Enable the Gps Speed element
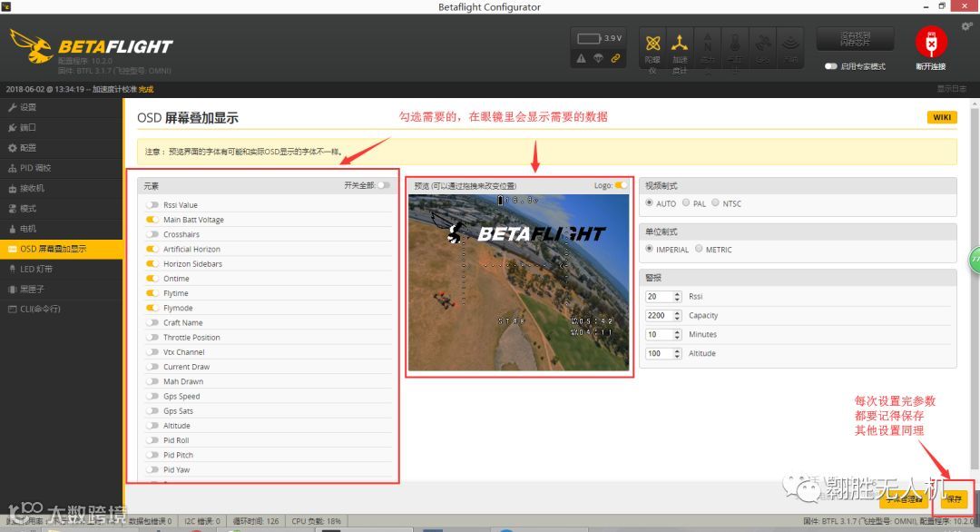Screen dimensions: 980x532 (152, 396)
